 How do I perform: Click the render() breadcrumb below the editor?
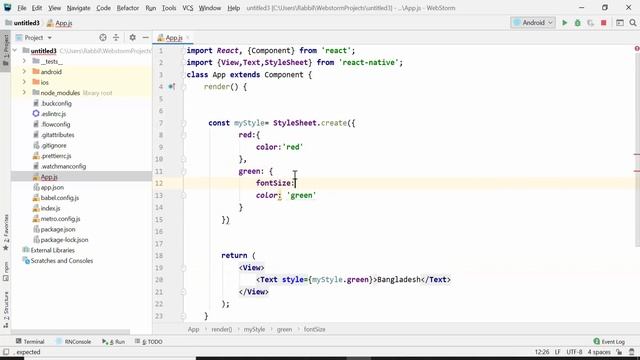click(x=222, y=329)
